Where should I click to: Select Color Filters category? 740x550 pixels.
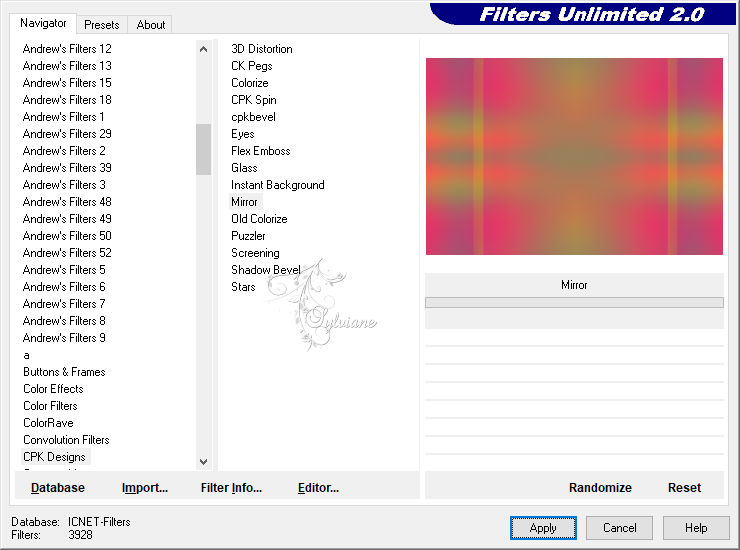50,406
